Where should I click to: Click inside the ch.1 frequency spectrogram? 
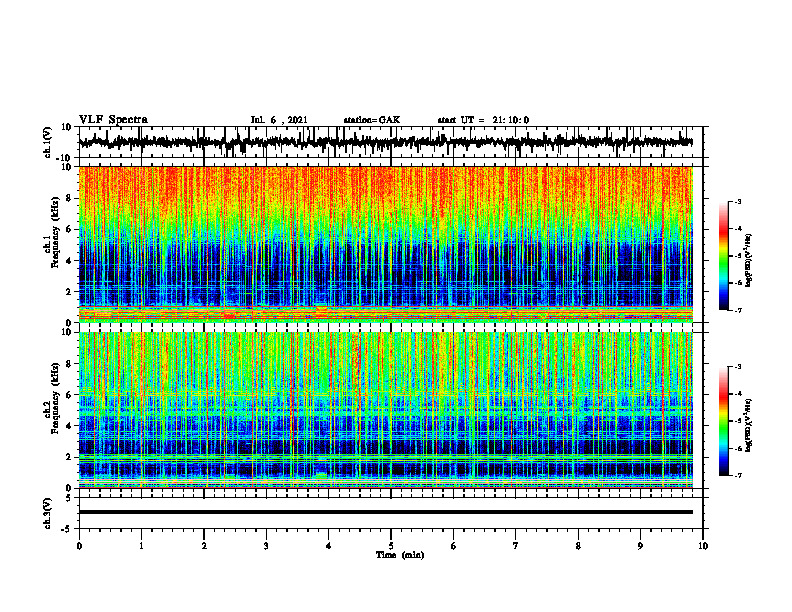(x=386, y=244)
